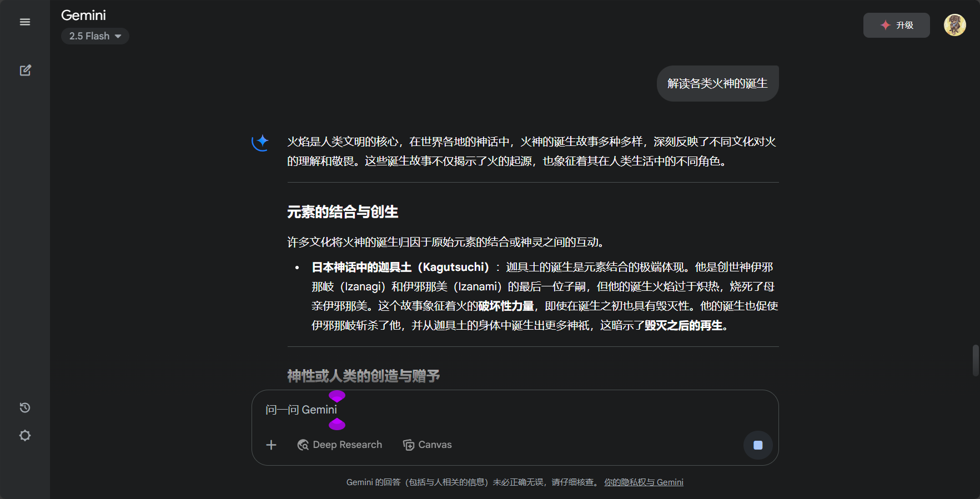Click the bold phrase 破坏性力量

[506, 306]
